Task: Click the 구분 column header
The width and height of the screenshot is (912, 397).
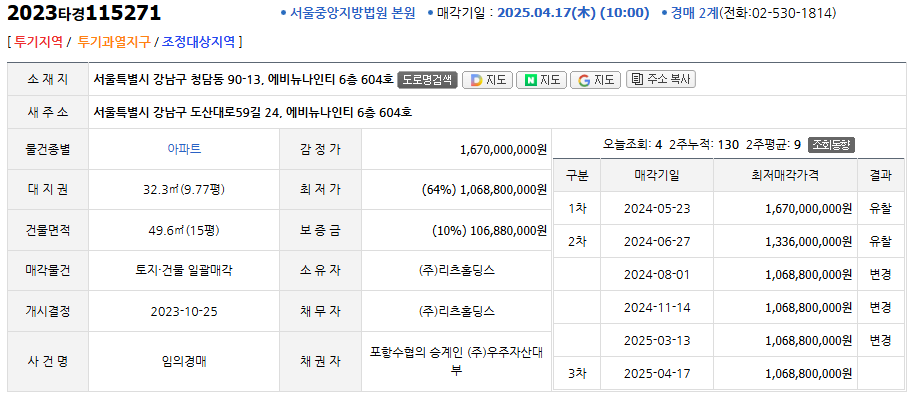Action: pos(577,175)
